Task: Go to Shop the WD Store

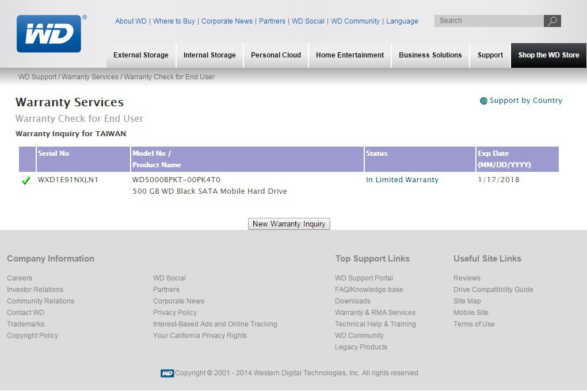Action: tap(548, 55)
